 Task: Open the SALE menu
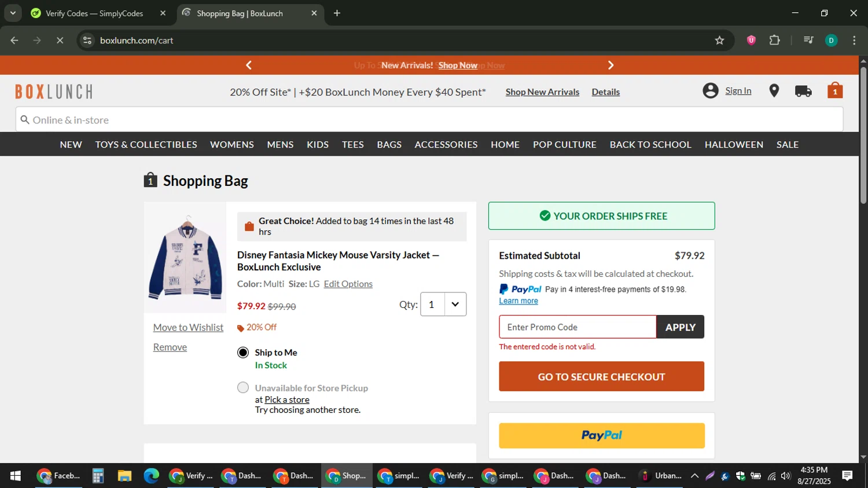tap(788, 145)
